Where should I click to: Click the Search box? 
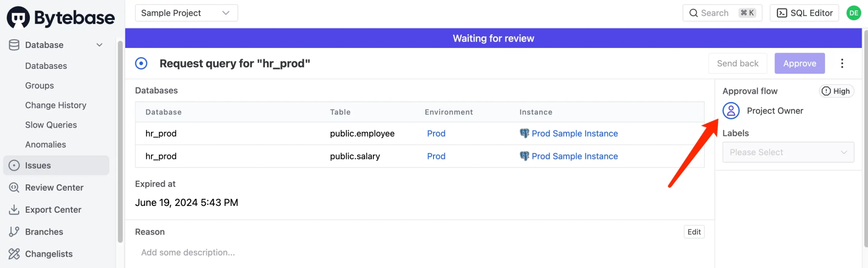tap(722, 13)
